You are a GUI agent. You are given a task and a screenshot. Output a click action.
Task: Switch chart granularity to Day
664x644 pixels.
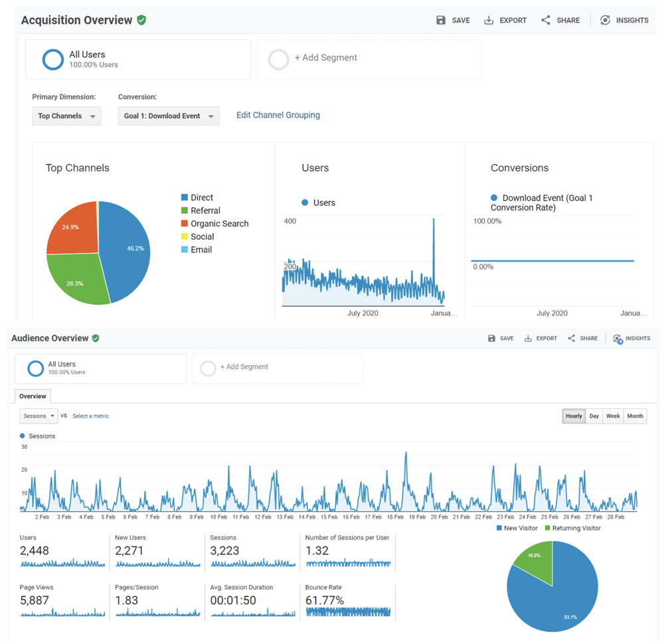tap(594, 416)
